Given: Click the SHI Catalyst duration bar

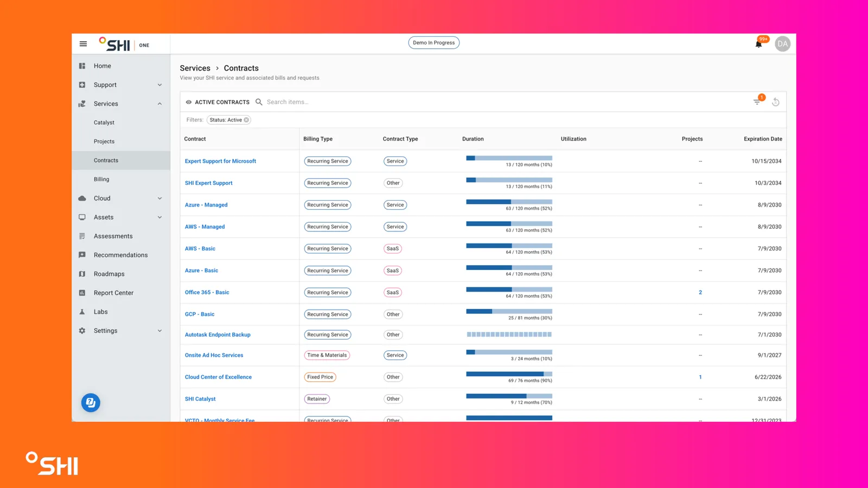Looking at the screenshot, I should click(509, 396).
